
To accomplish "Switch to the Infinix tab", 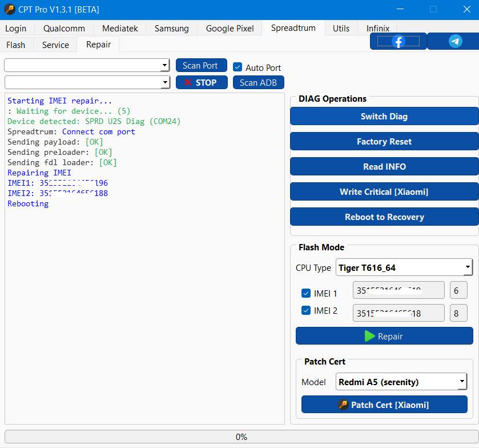I will [x=377, y=29].
